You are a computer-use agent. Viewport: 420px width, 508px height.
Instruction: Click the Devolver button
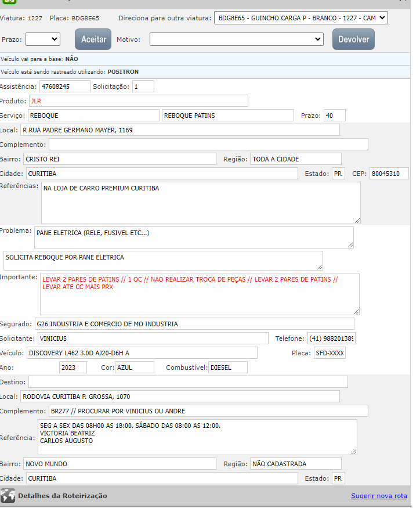click(x=354, y=39)
